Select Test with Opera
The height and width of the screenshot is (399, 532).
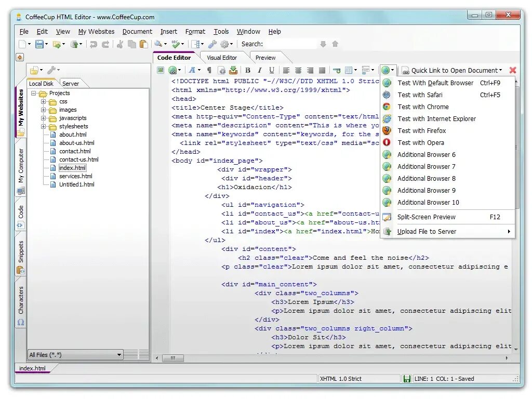(448, 142)
